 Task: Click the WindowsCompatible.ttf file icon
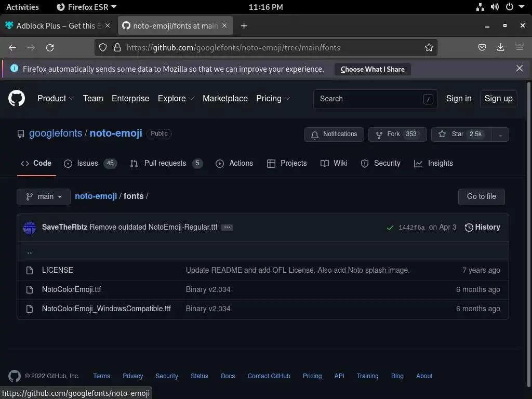[30, 309]
